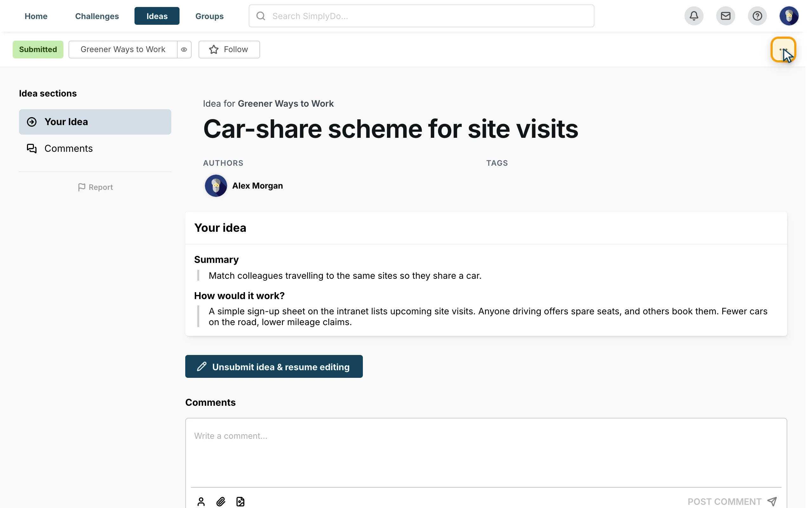Click the Car-share scheme for site visits title
812x508 pixels.
[x=390, y=129]
